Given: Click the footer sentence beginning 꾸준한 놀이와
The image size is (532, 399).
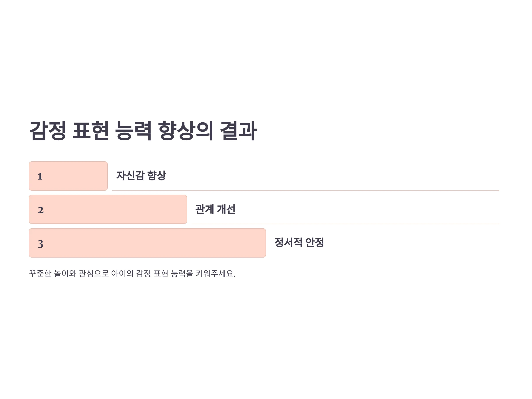Looking at the screenshot, I should pyautogui.click(x=132, y=274).
